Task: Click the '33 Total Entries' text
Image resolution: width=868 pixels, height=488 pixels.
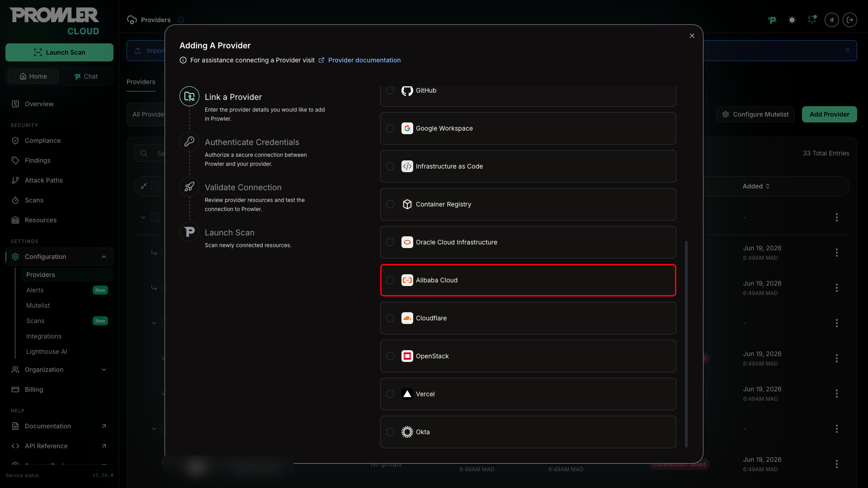Action: 826,153
